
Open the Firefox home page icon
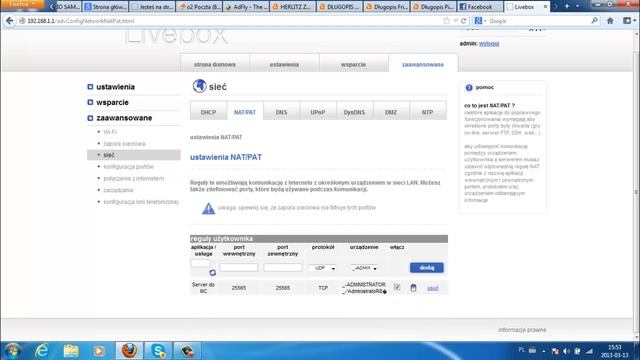click(610, 21)
